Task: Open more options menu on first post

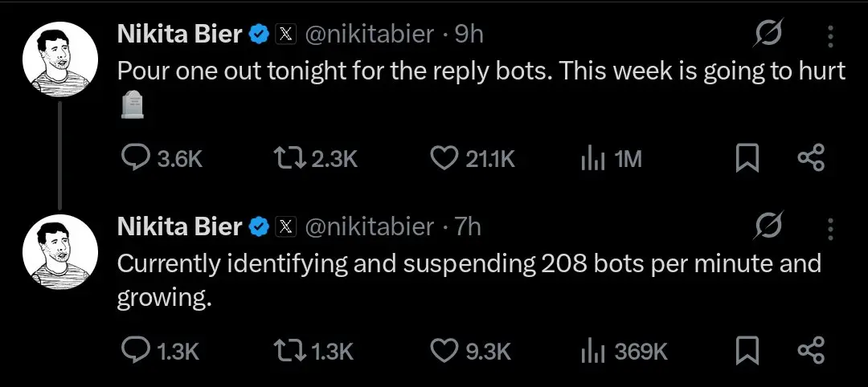Action: [x=831, y=35]
